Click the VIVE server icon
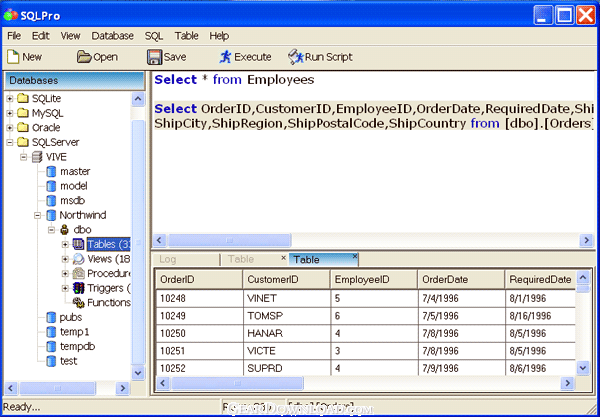 pyautogui.click(x=37, y=156)
